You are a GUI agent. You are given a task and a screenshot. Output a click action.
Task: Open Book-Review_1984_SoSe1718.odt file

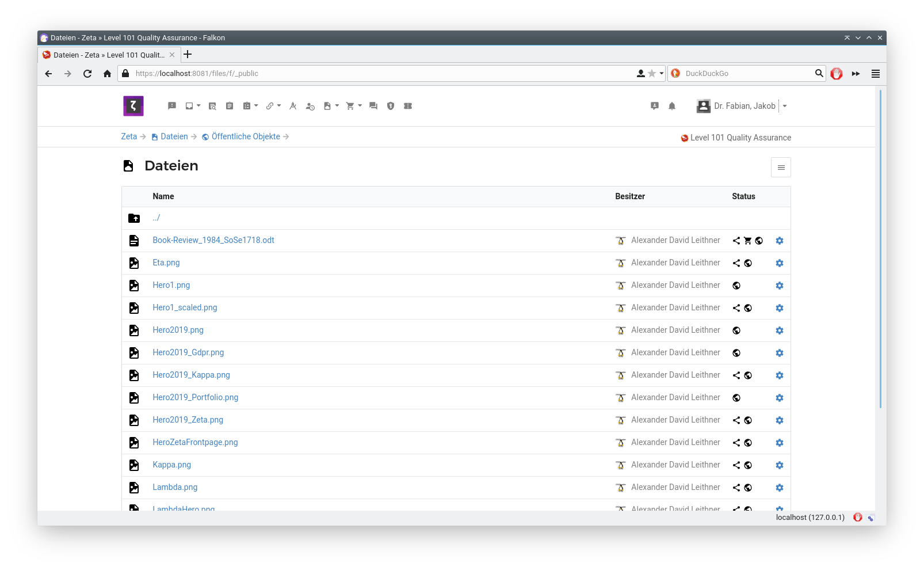click(213, 240)
